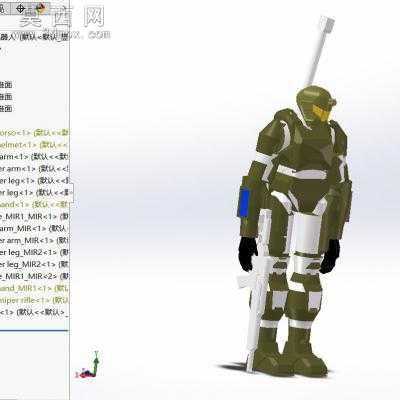
Task: Select the 'er arm<1>' component row
Action: [34, 169]
